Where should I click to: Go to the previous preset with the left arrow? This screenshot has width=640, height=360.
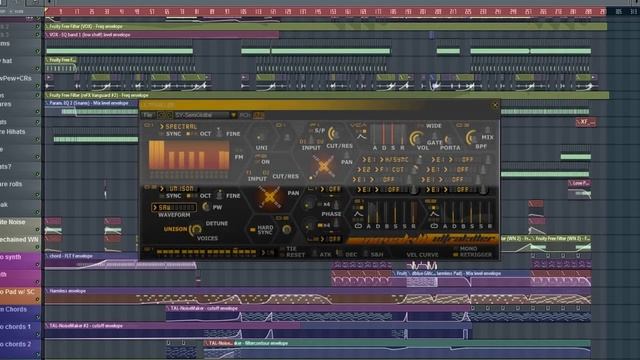click(x=161, y=115)
